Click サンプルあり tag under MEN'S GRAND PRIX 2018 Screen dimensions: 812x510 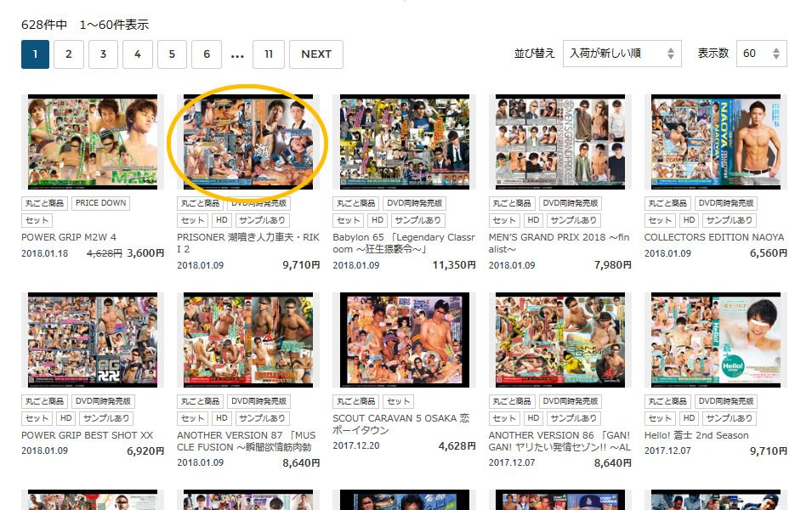(574, 220)
